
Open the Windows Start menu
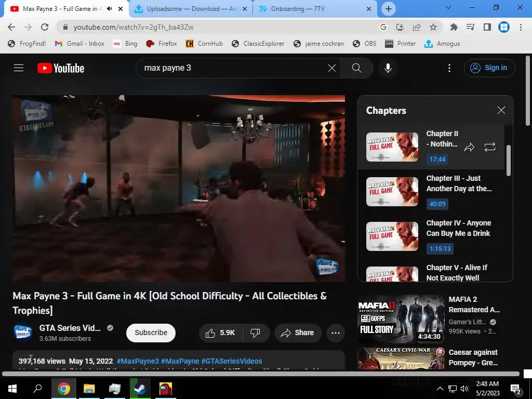point(12,388)
